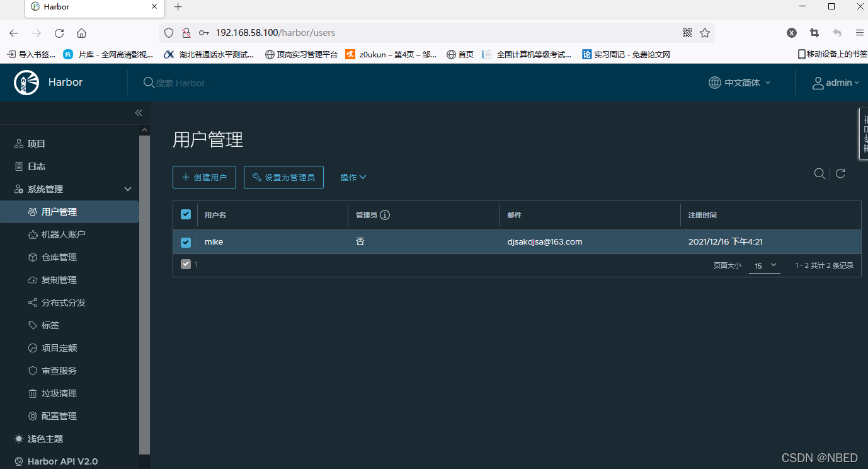Select 用户管理 in the sidebar
The height and width of the screenshot is (469, 868).
[69, 212]
